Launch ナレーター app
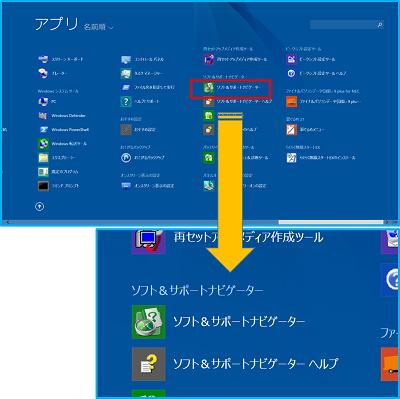 click(53, 73)
